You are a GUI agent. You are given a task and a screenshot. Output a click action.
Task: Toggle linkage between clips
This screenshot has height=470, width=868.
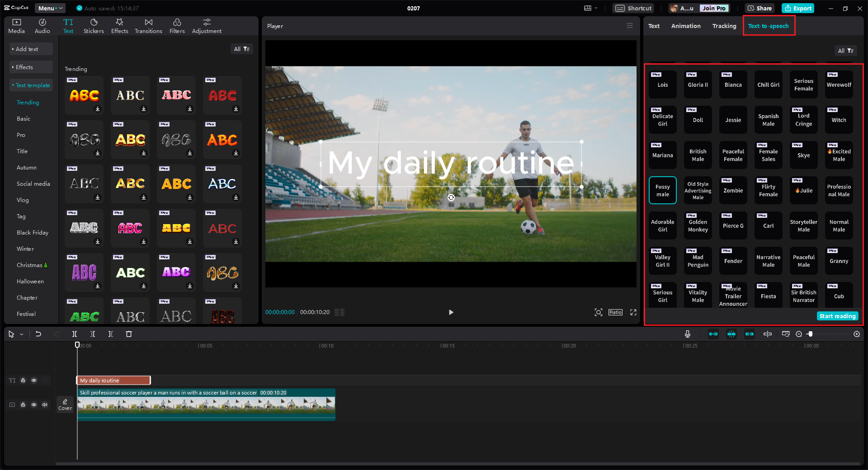pos(750,334)
